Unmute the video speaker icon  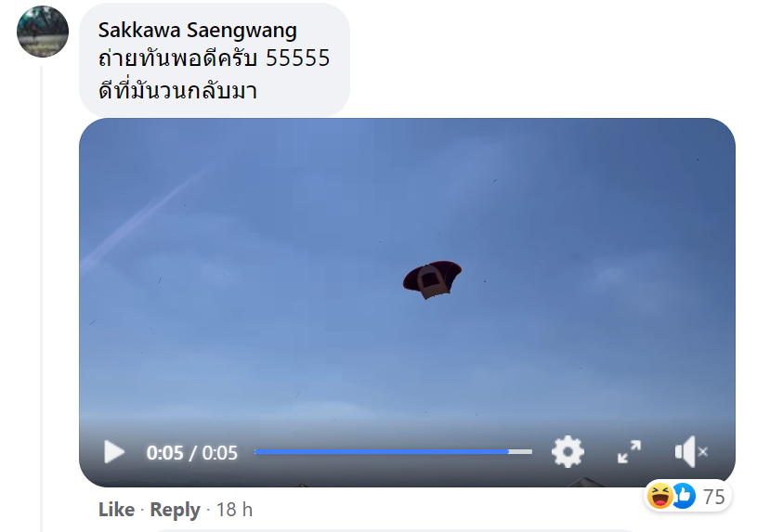click(691, 451)
